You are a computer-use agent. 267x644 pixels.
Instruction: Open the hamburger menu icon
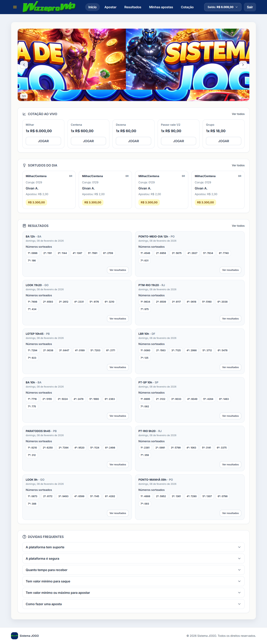coord(15,7)
